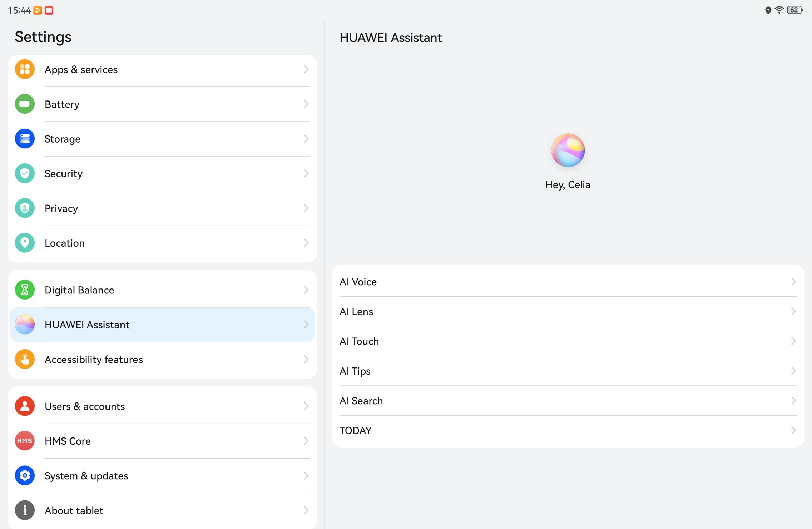
Task: Tap the Digital Balance hourglass icon
Action: click(25, 290)
